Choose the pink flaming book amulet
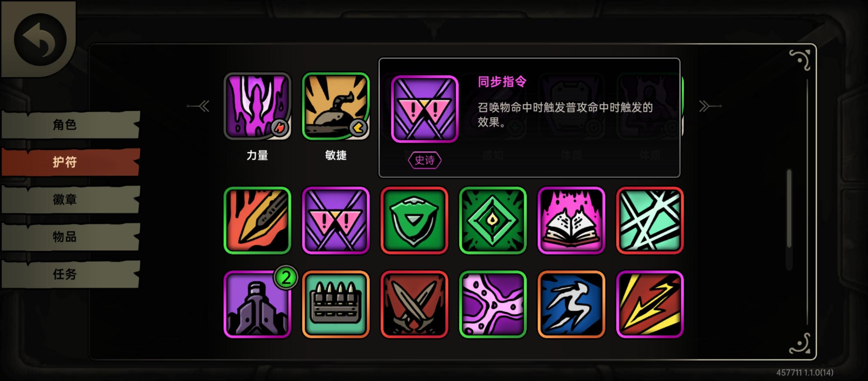 click(x=571, y=220)
